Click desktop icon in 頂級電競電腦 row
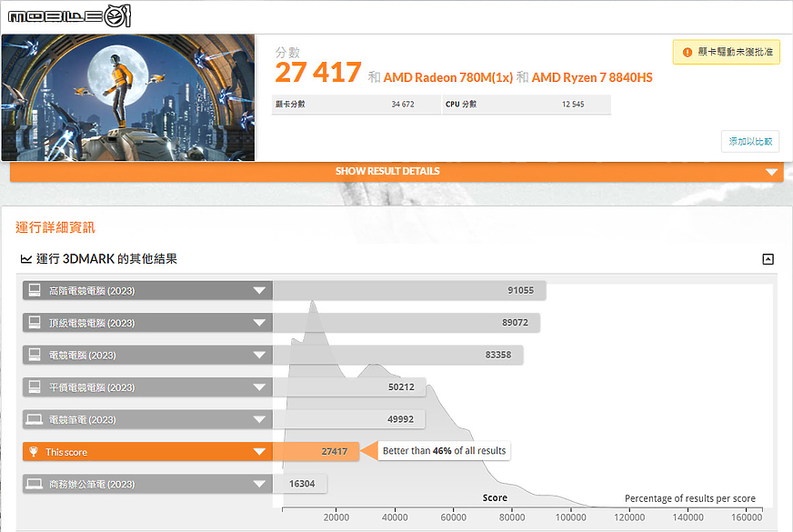The image size is (793, 532). point(35,323)
